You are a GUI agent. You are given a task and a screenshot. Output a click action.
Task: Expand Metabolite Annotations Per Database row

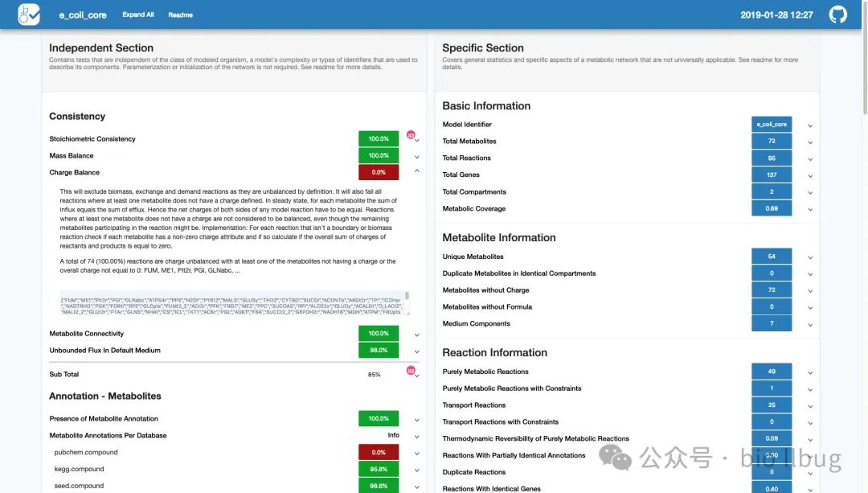pyautogui.click(x=417, y=437)
